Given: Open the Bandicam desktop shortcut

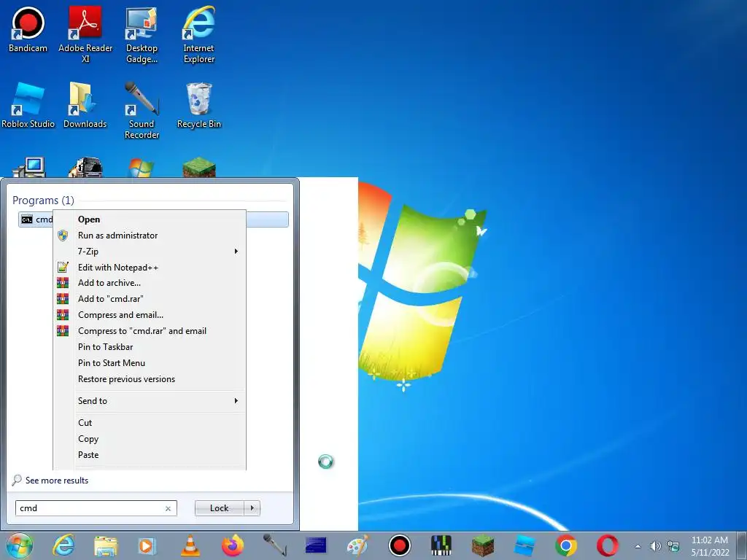Looking at the screenshot, I should 28,29.
